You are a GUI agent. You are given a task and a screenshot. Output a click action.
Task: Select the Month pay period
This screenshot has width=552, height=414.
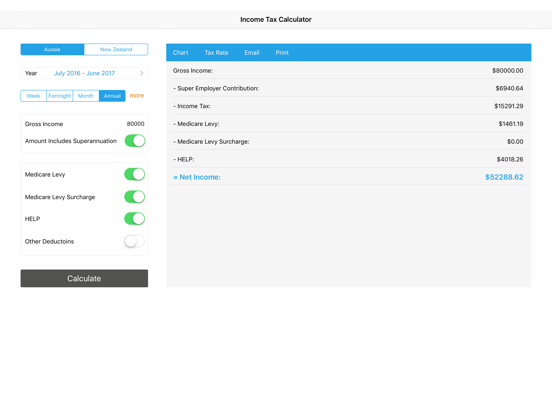[x=86, y=96]
